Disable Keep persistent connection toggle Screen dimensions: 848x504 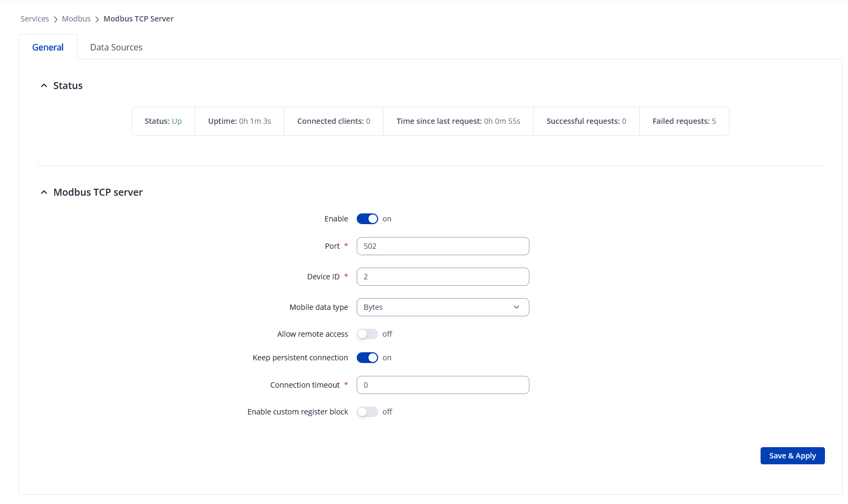(367, 358)
